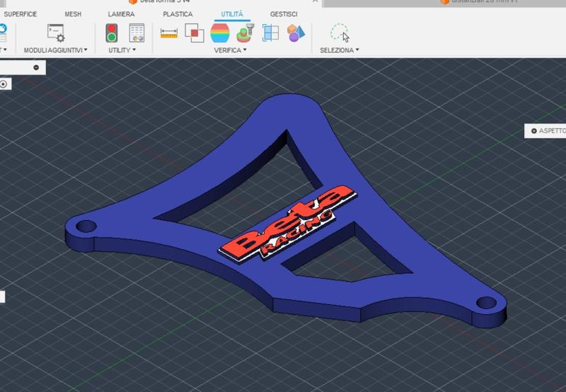Open the GESTISCI tab
The image size is (566, 392).
click(x=284, y=14)
